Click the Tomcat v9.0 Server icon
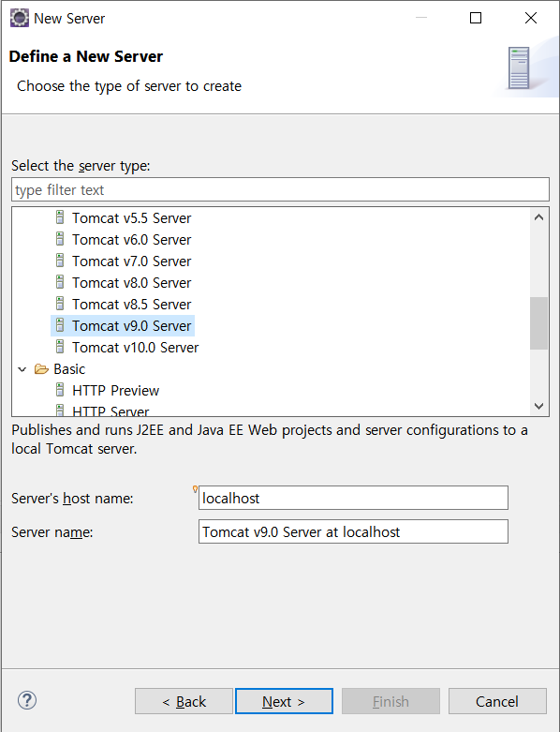 coord(60,325)
